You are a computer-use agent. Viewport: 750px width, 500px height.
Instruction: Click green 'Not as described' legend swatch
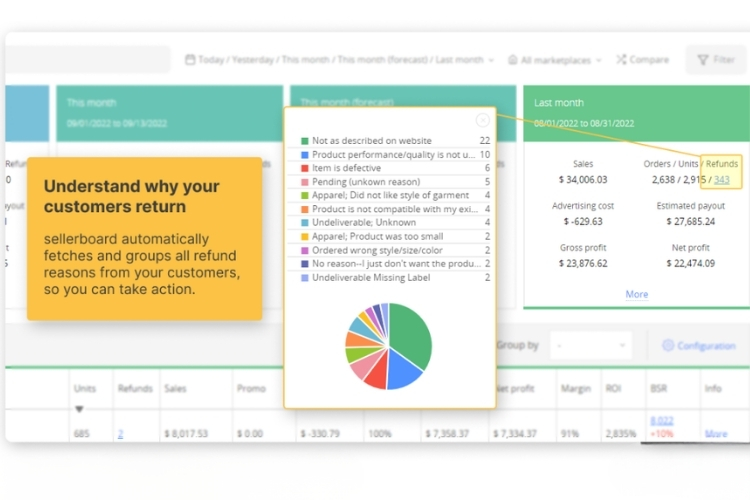(304, 141)
